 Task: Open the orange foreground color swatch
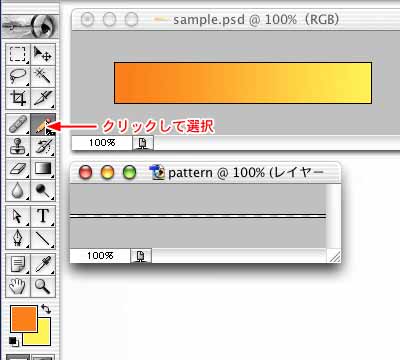24,319
